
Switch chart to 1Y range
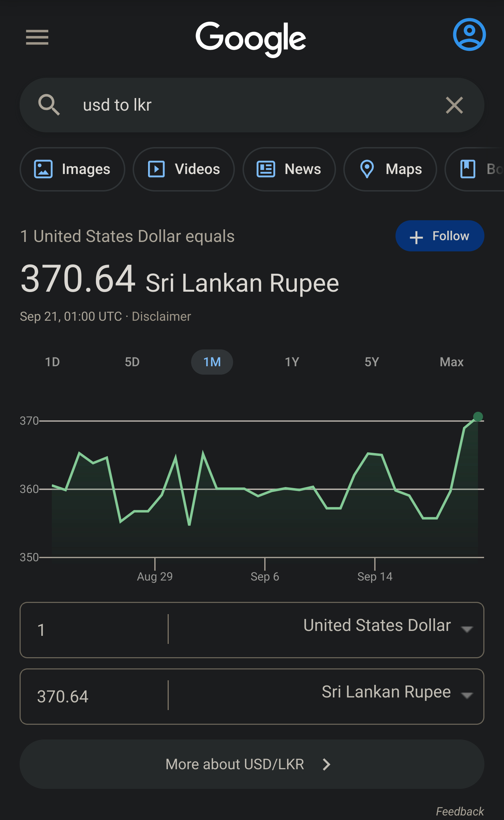click(292, 362)
